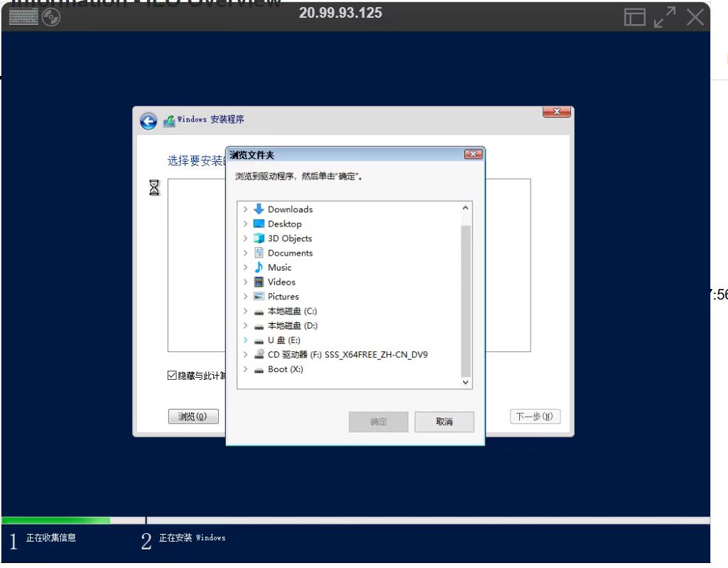Select the Documents folder
The image size is (728, 568).
pyautogui.click(x=290, y=253)
